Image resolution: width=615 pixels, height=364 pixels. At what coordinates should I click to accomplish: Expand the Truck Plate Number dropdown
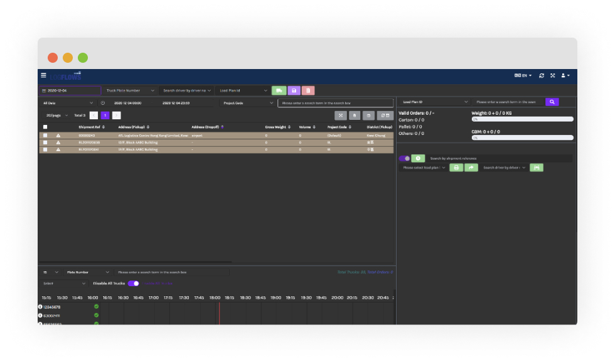(130, 90)
